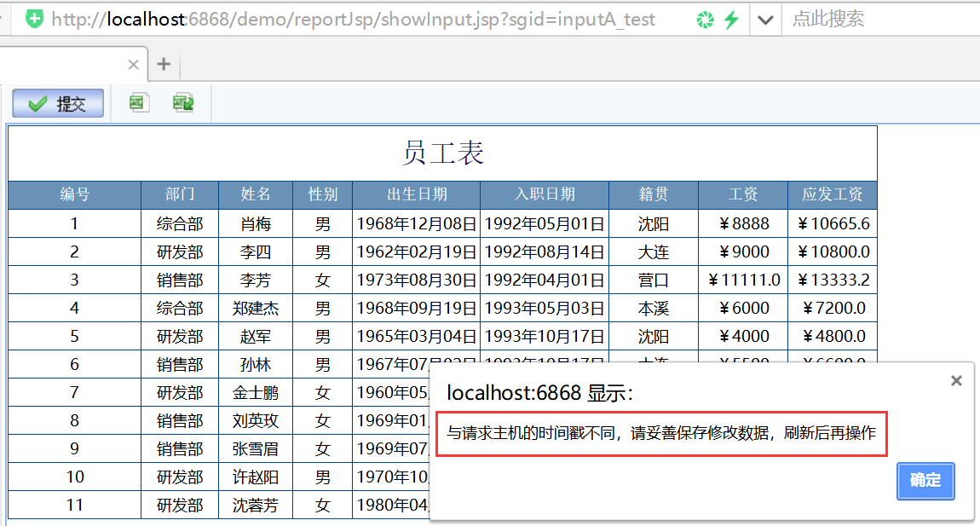Click payable salary ¥10800.0
Screen dimensions: 980x526
point(833,251)
